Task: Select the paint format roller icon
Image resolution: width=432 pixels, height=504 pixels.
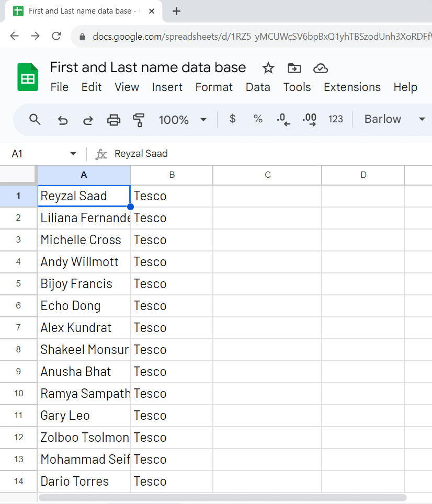Action: pyautogui.click(x=139, y=120)
